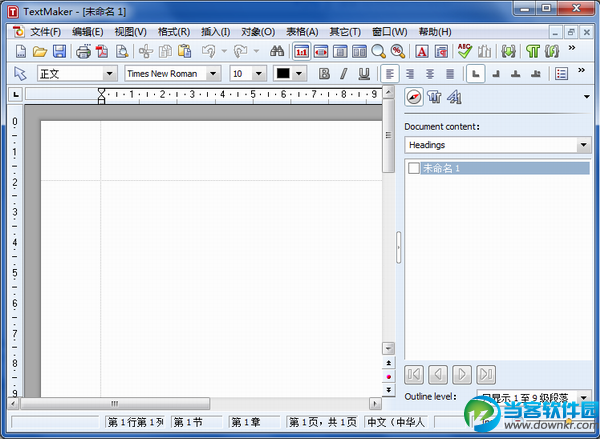Cut selection with scissors icon

146,51
